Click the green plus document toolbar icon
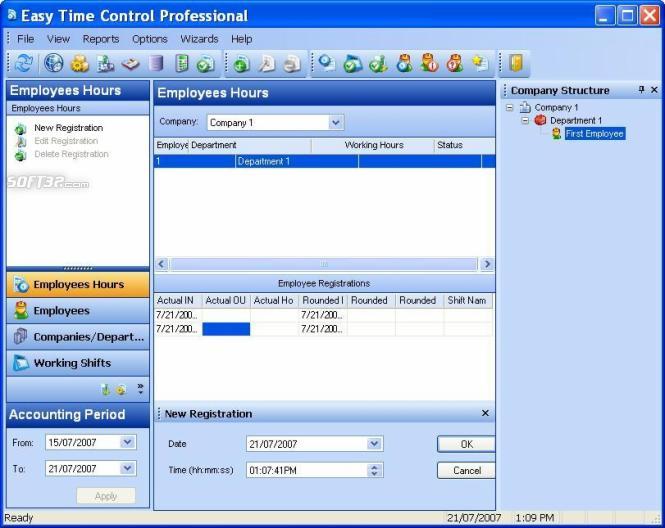665x528 pixels. 241,64
